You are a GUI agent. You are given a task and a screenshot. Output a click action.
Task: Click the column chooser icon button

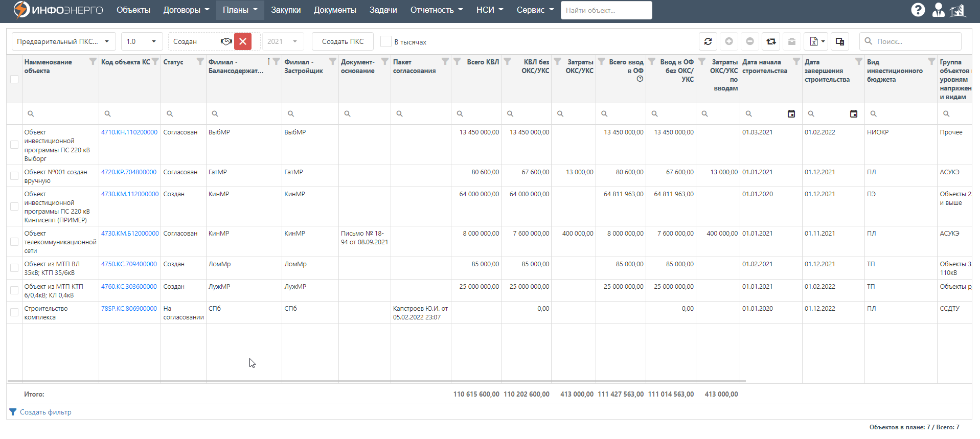pyautogui.click(x=840, y=41)
